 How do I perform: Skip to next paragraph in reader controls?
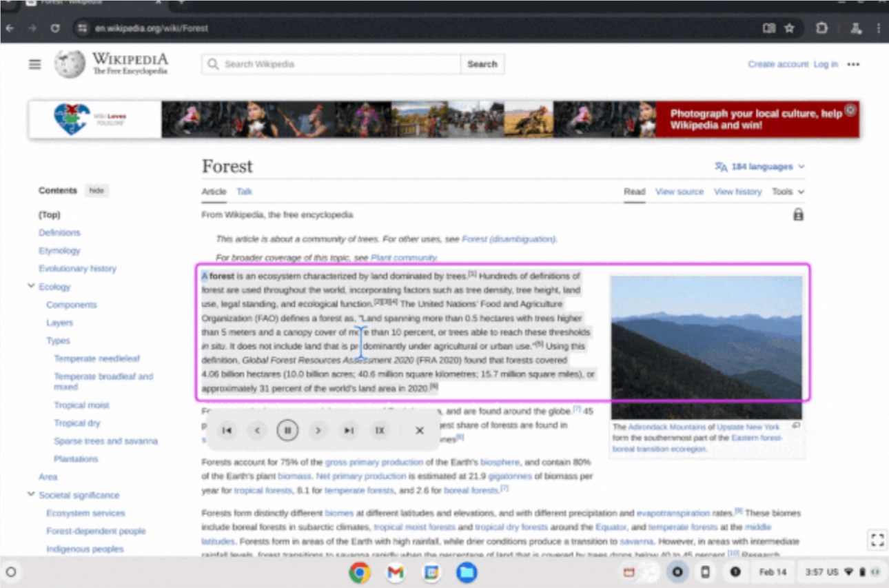click(349, 430)
